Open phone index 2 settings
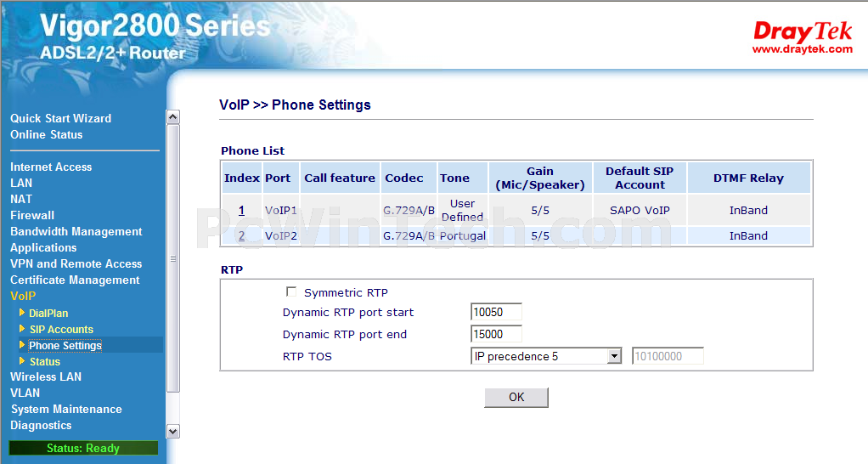This screenshot has height=464, width=868. coord(241,236)
